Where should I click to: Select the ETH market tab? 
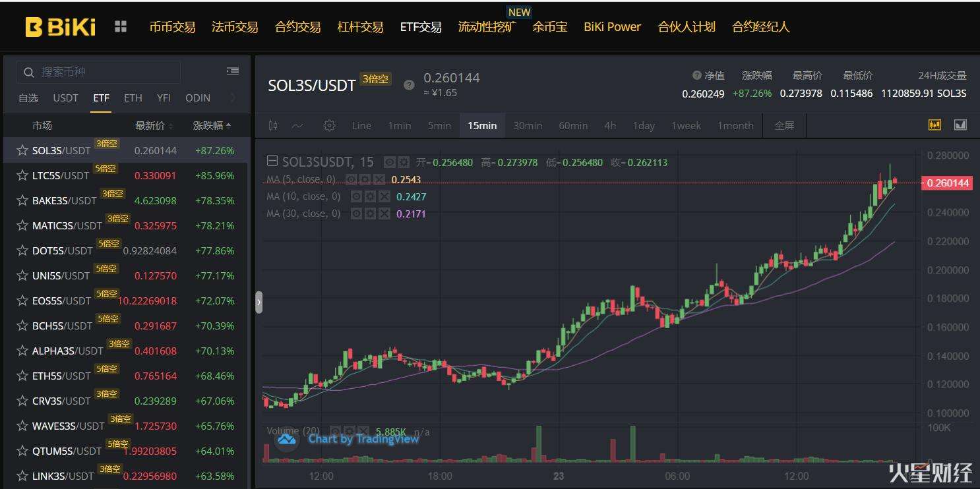point(133,98)
